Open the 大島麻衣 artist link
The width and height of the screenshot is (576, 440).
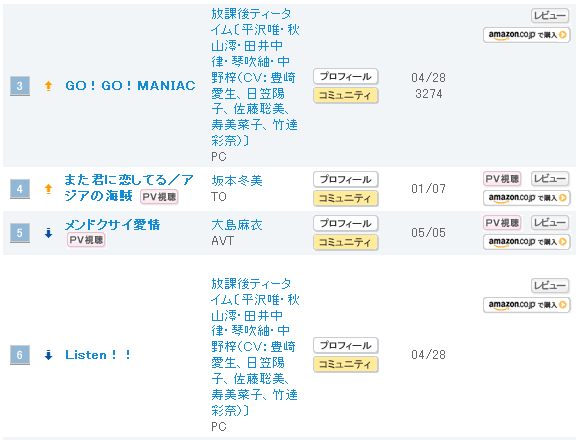[x=237, y=225]
